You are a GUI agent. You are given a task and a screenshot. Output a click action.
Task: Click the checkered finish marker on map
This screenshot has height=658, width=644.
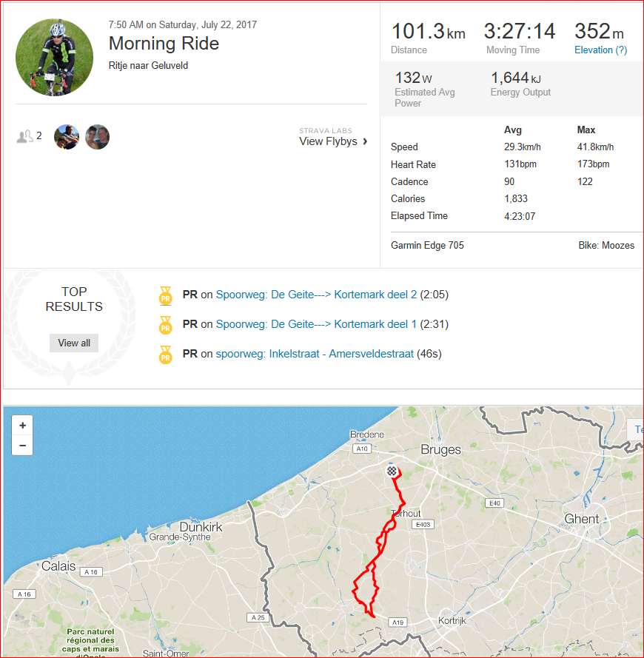tap(392, 471)
